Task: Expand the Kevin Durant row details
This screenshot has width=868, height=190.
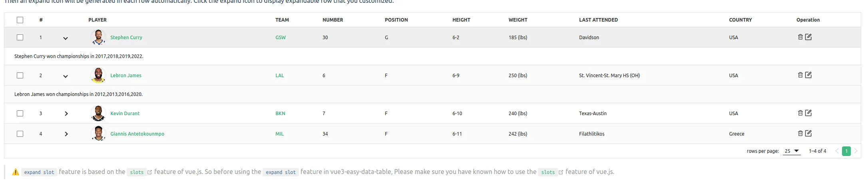Action: (x=66, y=114)
